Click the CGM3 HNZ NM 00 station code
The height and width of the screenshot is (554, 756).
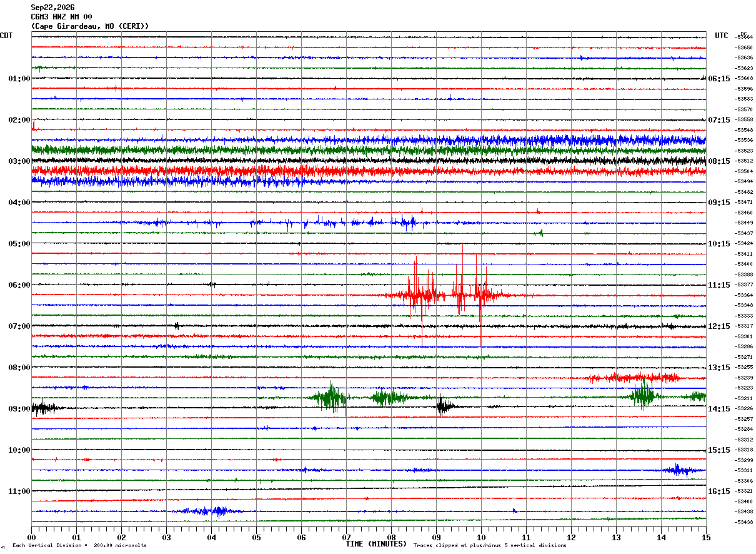coord(61,17)
